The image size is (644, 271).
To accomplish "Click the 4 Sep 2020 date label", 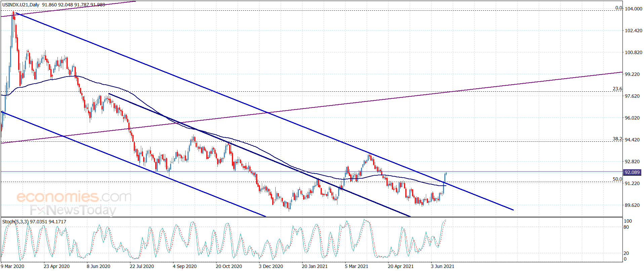I will (185, 266).
